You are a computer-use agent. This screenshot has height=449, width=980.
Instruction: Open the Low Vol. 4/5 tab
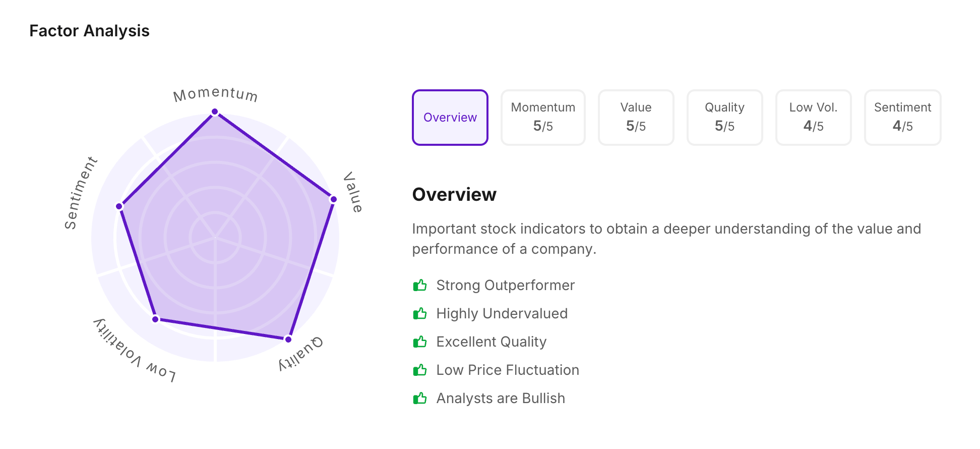pos(813,118)
